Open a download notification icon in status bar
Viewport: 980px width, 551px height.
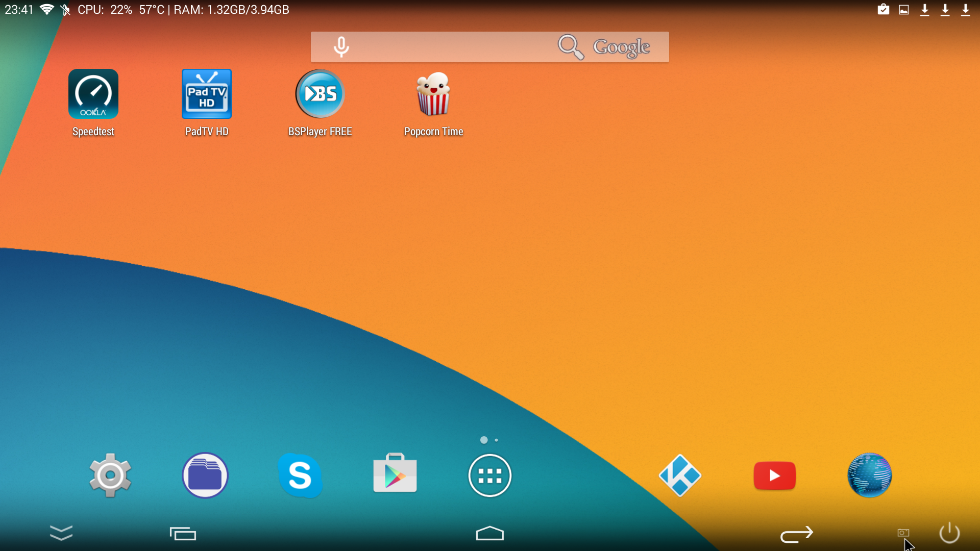924,10
